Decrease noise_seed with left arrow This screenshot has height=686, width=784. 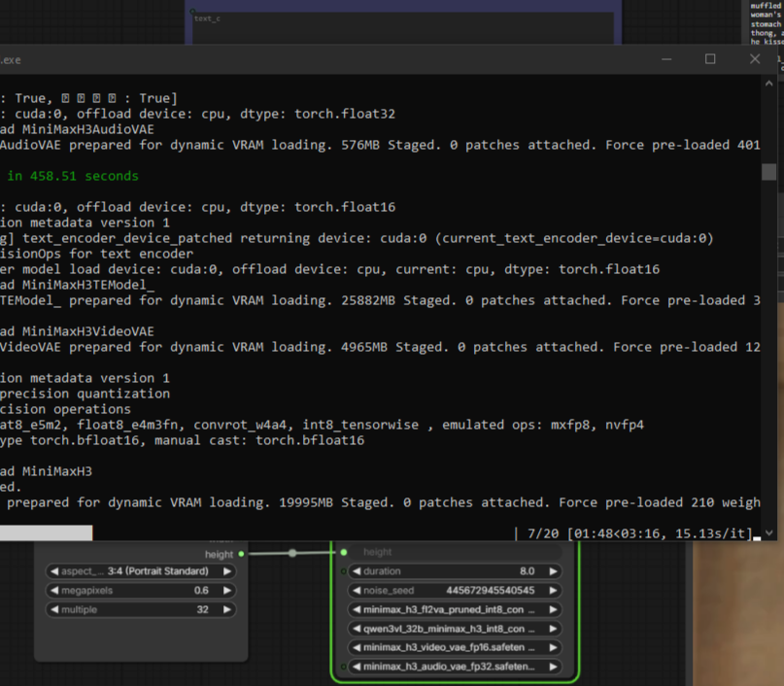[x=357, y=591]
